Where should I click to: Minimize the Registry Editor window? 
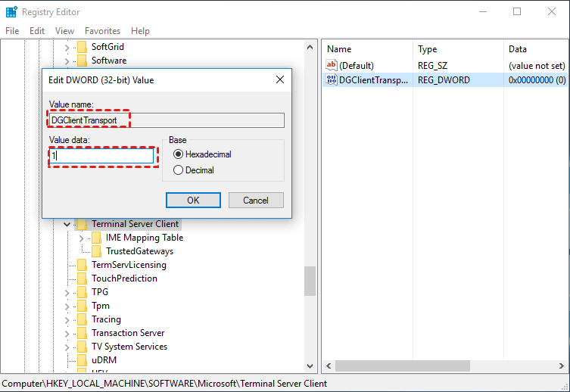coord(483,11)
